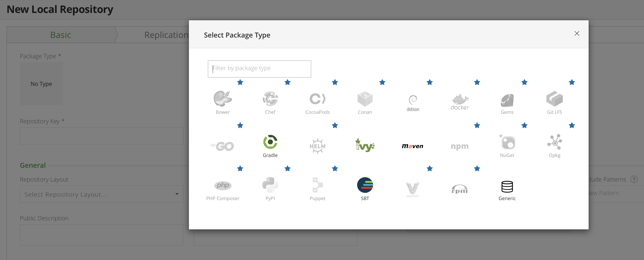Switch to the Basic tab

[61, 35]
